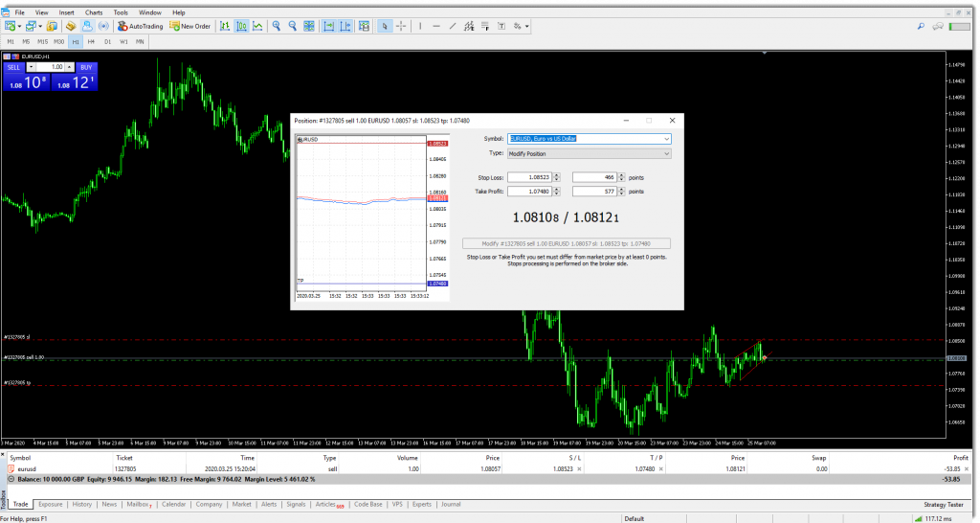Switch chart to candlestick mode icon

pos(241,26)
